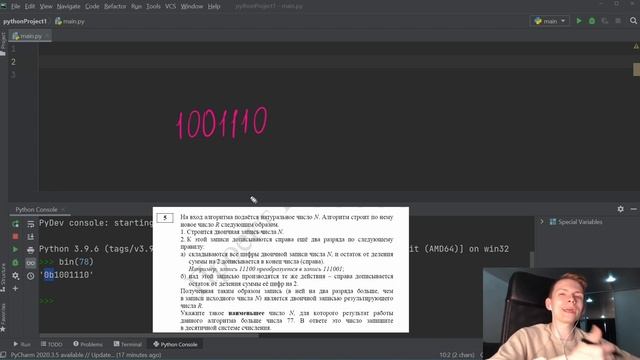
Task: Click the PyCharm 2020.3.5 update notification
Action: click(86, 355)
